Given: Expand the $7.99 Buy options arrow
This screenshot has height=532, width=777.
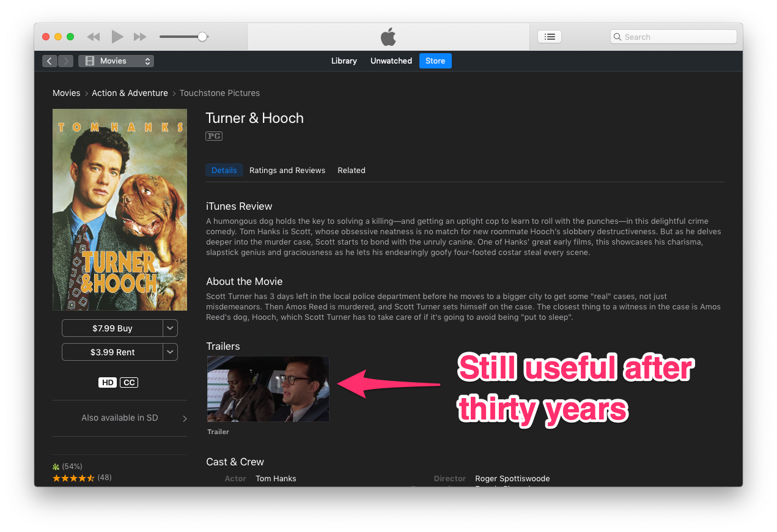Looking at the screenshot, I should tap(171, 328).
